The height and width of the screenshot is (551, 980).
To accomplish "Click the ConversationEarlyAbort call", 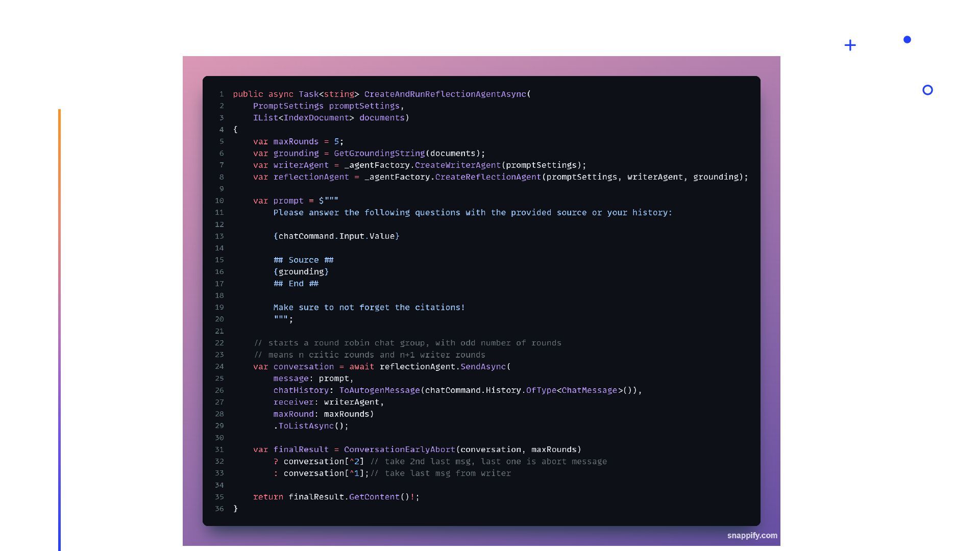I will (400, 449).
